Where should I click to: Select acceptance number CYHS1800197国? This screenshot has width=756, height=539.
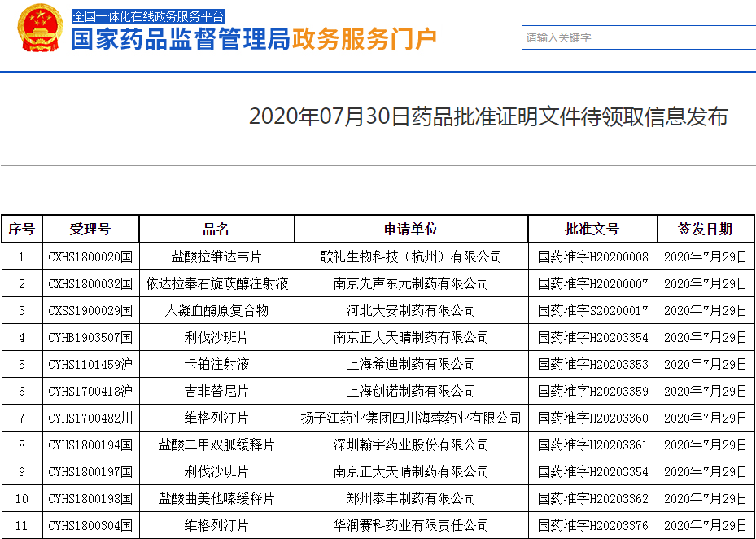coord(90,472)
